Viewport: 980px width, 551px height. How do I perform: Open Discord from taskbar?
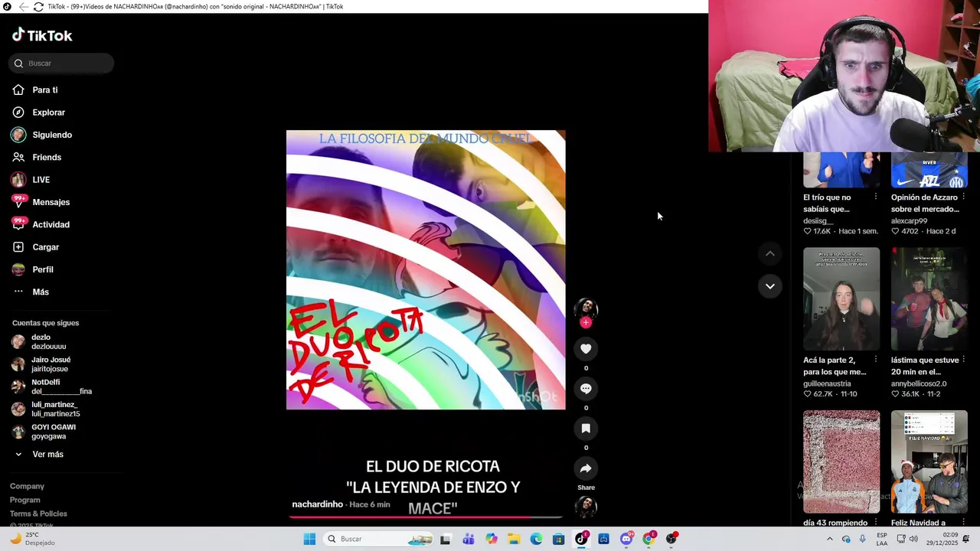point(626,539)
